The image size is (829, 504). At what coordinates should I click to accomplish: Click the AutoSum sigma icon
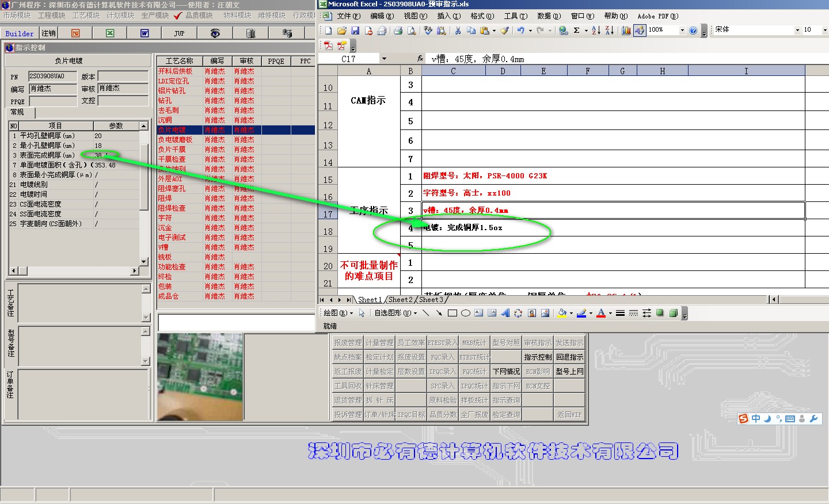coord(576,30)
